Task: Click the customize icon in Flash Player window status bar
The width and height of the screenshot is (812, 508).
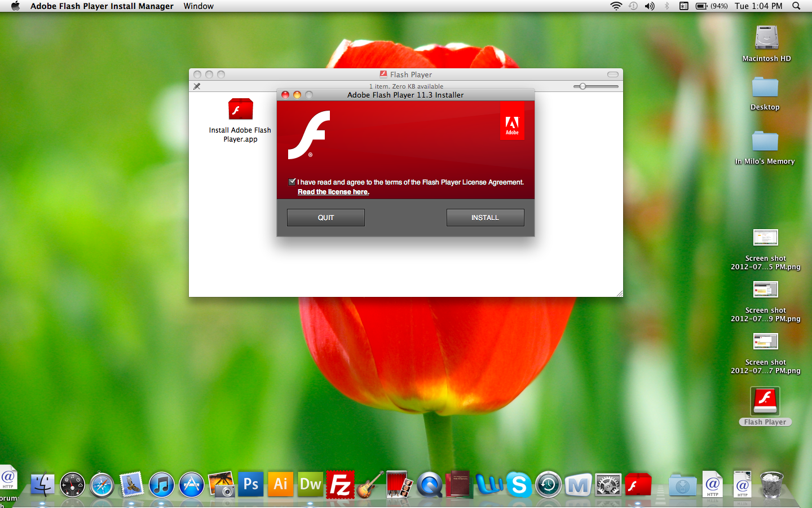Action: [x=197, y=86]
